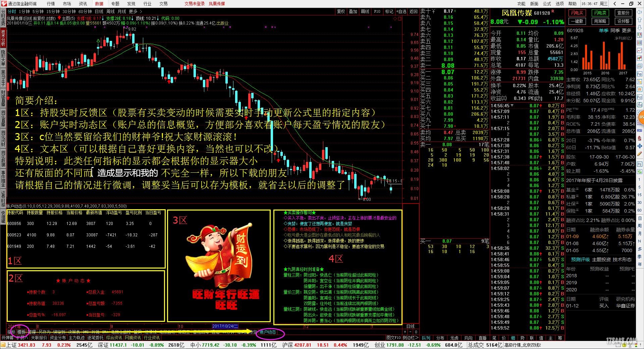Screen dimensions: 644x349
Task: Switch to 同季 comparison
Action: pos(615,31)
